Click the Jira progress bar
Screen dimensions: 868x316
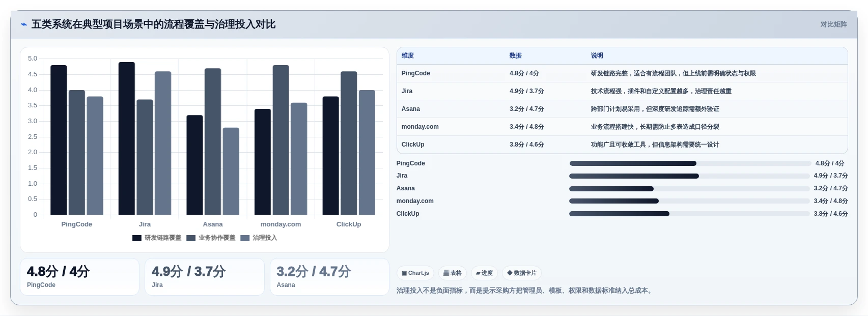[x=689, y=176]
